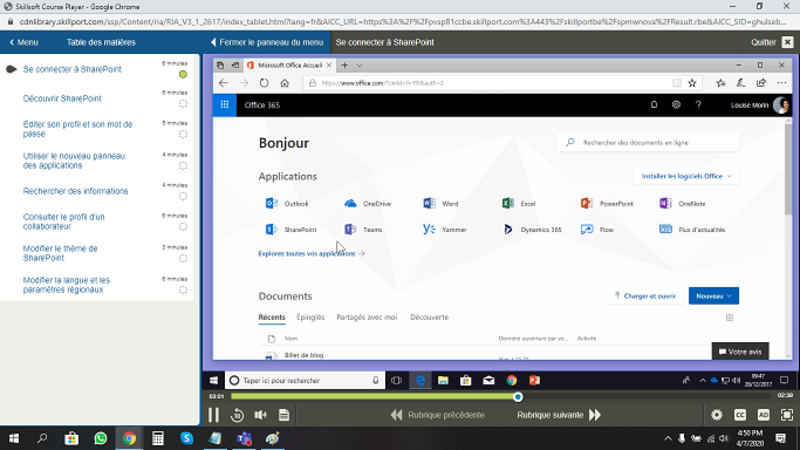This screenshot has width=800, height=450.
Task: Click progress circle next to Découvrir SharePoint
Action: coord(183,104)
